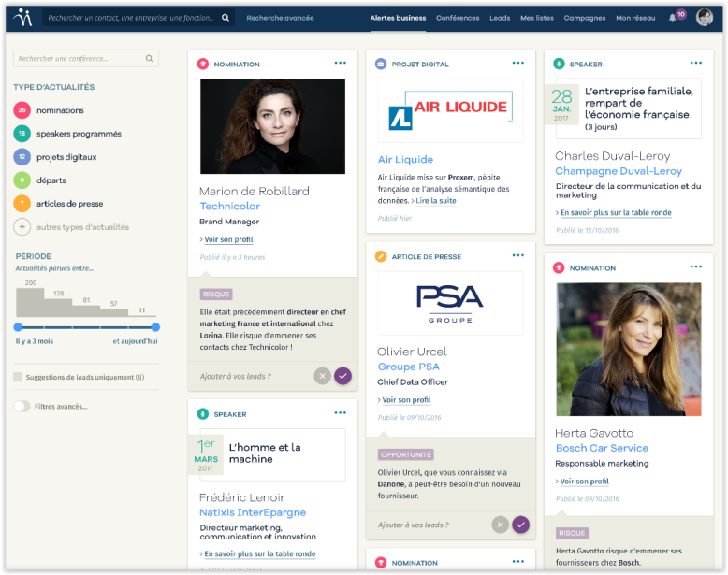
Task: Click the teal 18 speakers programmés badge
Action: pyautogui.click(x=22, y=134)
